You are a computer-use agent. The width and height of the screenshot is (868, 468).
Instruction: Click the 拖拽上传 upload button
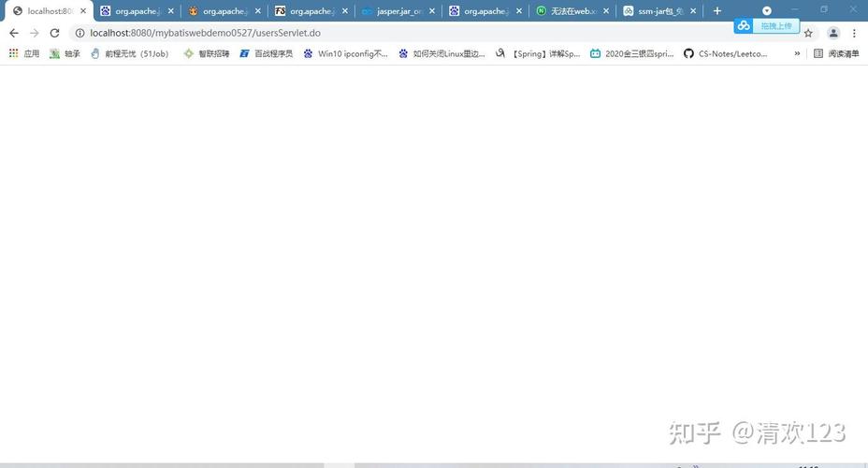point(775,26)
